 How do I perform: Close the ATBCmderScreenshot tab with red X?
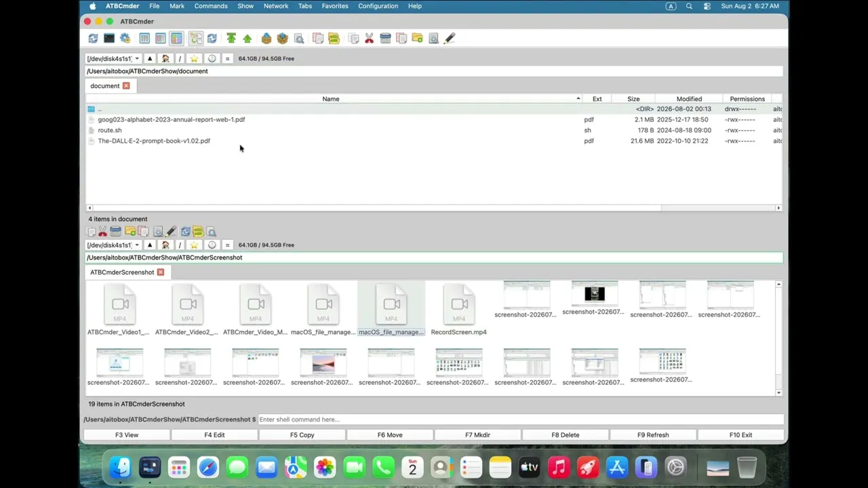[x=161, y=272]
